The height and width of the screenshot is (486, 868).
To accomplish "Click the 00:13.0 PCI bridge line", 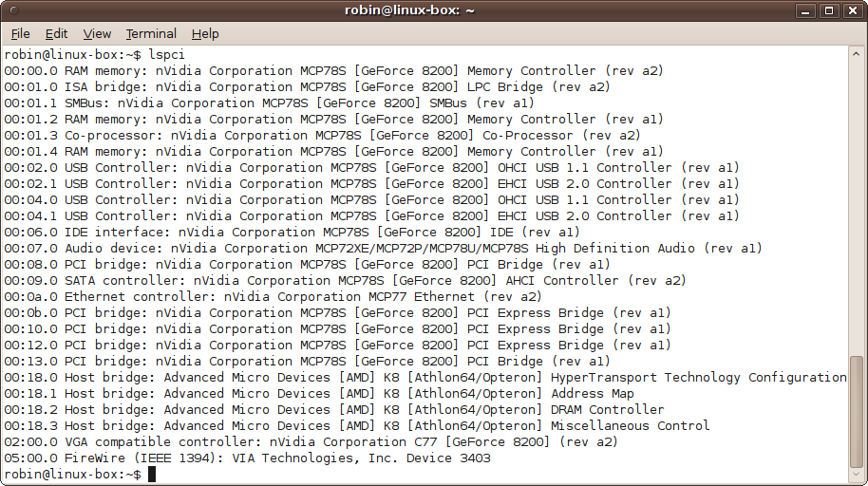I will tap(307, 362).
